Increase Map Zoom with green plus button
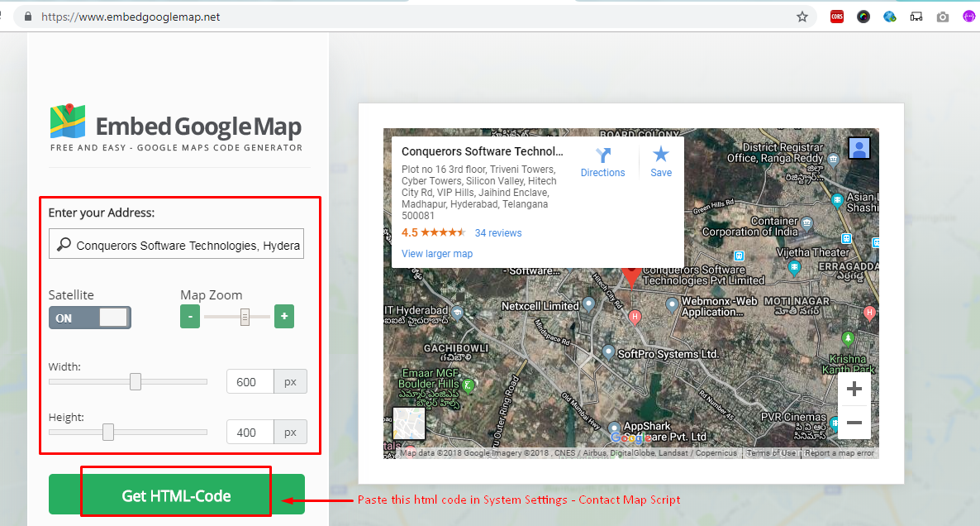This screenshot has height=526, width=980. (284, 317)
